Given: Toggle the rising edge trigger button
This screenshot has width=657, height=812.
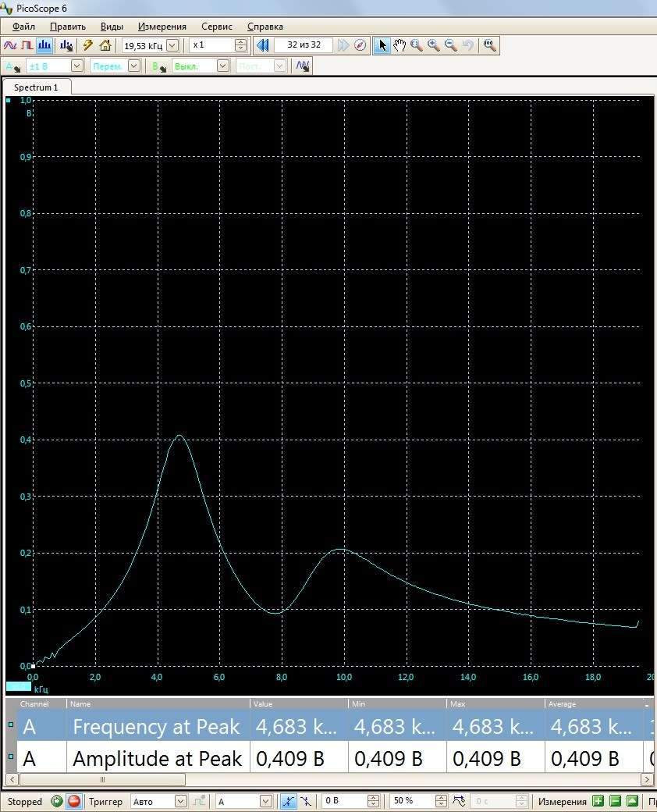Looking at the screenshot, I should 289,801.
